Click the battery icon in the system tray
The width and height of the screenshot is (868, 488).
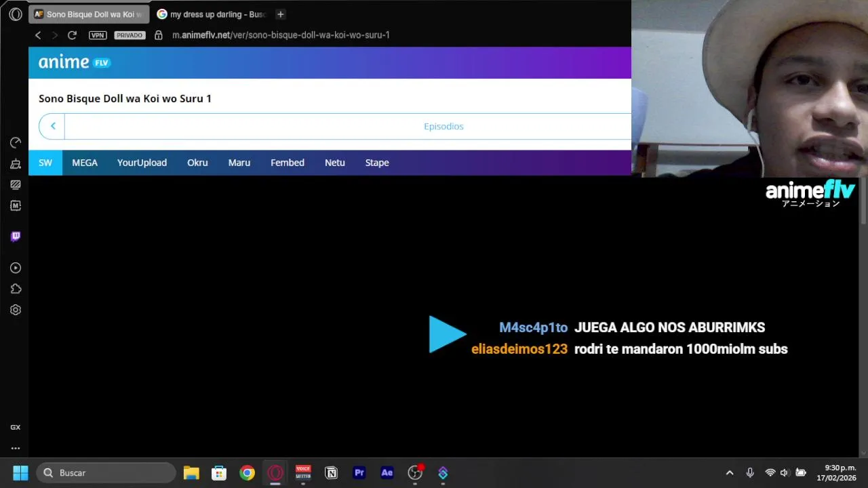tap(801, 472)
